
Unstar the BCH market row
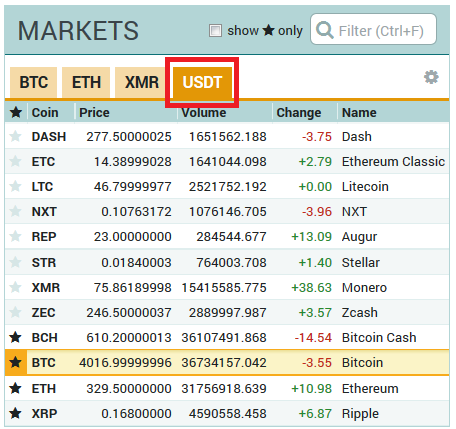point(15,337)
